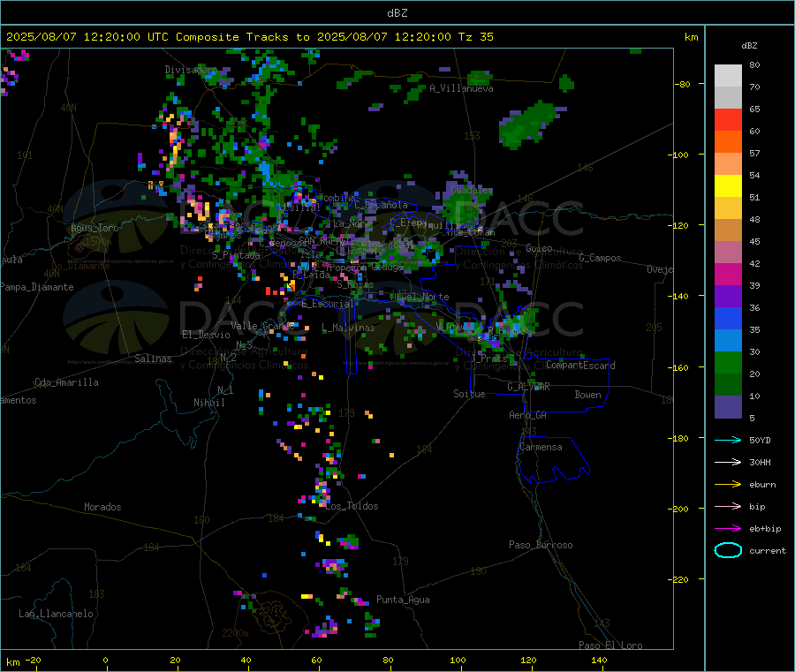Click the 'CompantEscard' place label

pos(580,366)
